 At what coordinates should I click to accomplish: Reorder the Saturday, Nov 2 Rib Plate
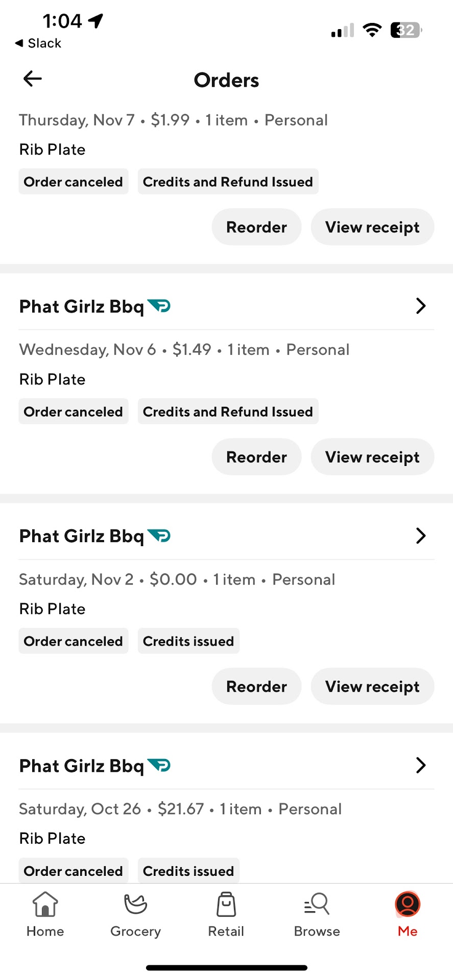point(256,687)
